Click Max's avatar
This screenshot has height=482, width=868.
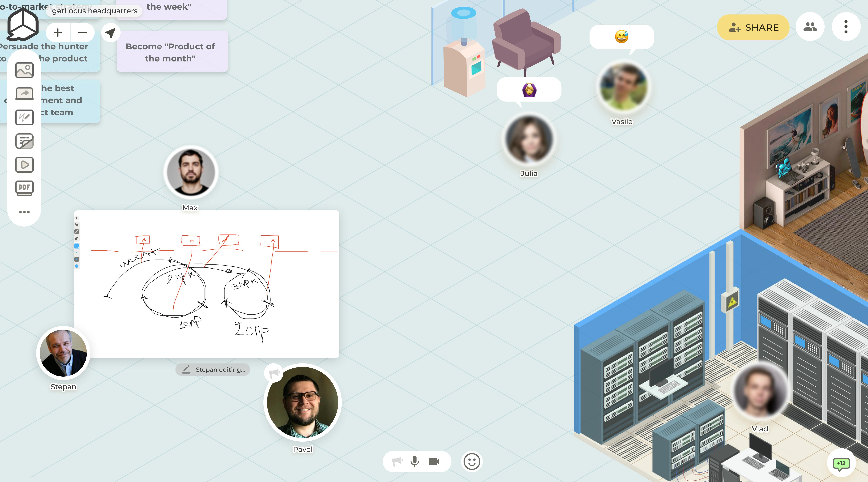[x=191, y=172]
